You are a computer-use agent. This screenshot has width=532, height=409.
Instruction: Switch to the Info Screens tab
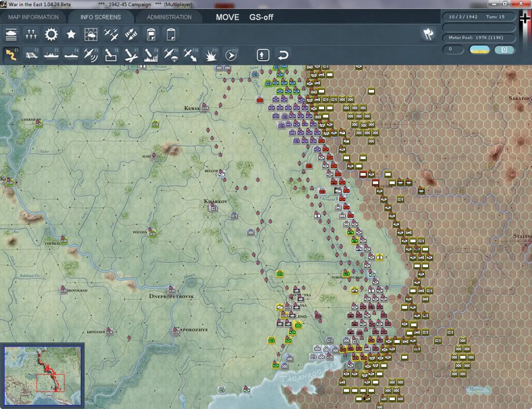(100, 17)
